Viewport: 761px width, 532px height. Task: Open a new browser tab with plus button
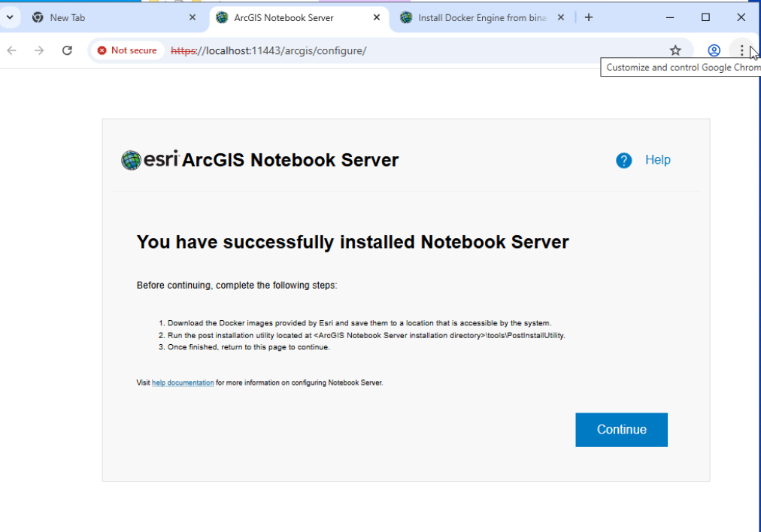coord(589,17)
